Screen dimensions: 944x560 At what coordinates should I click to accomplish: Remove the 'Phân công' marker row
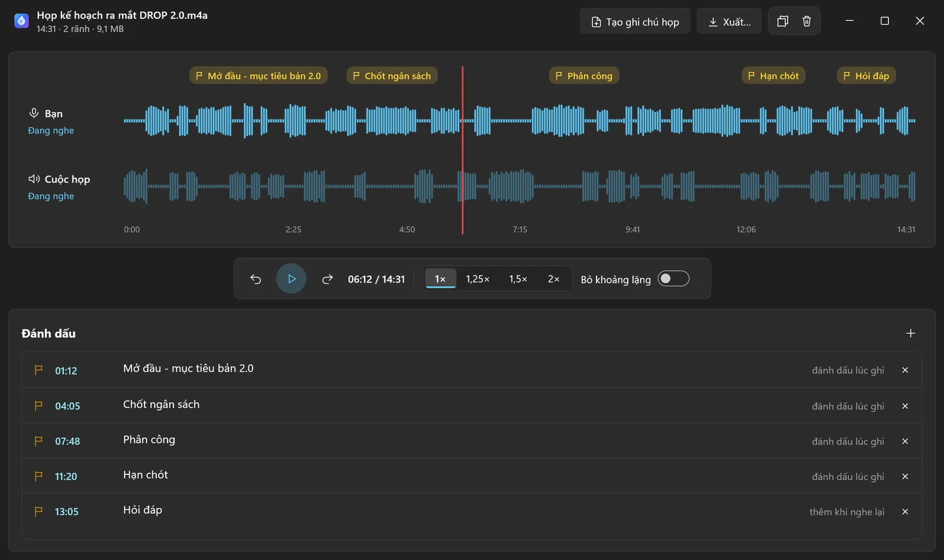(905, 441)
